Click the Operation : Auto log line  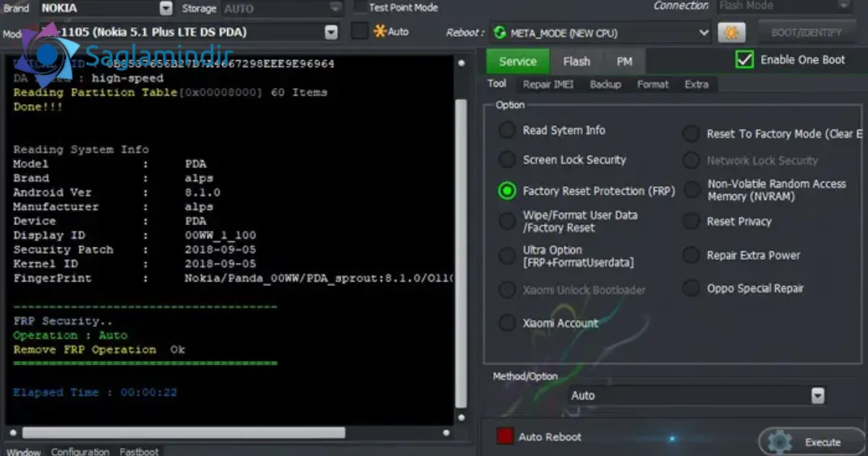(x=70, y=335)
